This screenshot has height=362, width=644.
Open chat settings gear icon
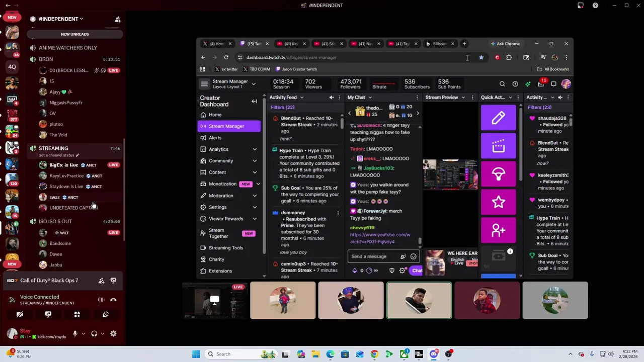(402, 270)
